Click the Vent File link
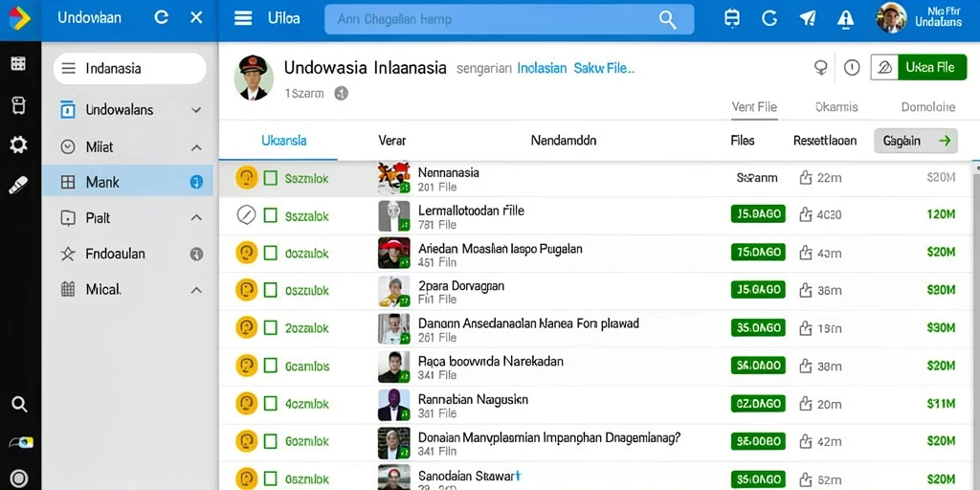Viewport: 980px width, 490px height. (x=754, y=107)
